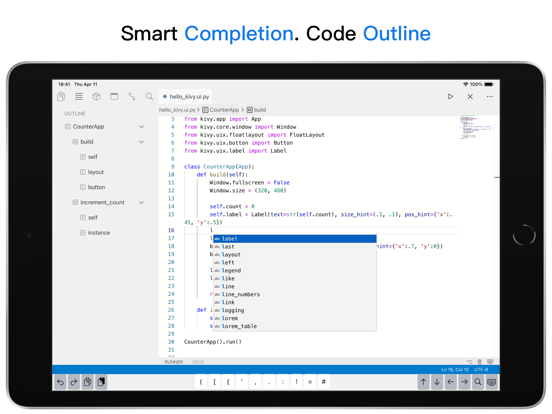Screen dimensions: 552x414
Task: Select the hello_kivy.ui.py editor tab
Action: pos(186,96)
